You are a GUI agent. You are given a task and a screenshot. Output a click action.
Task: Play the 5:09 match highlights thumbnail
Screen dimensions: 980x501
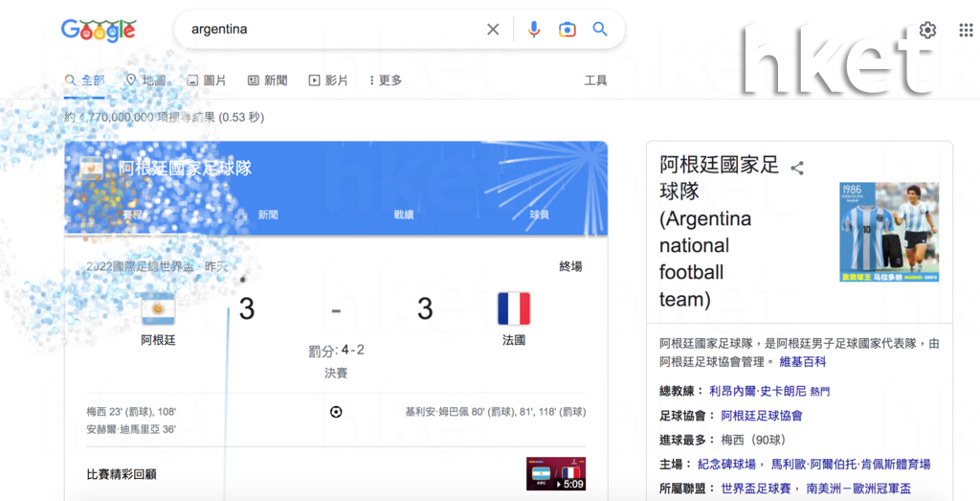tap(556, 473)
